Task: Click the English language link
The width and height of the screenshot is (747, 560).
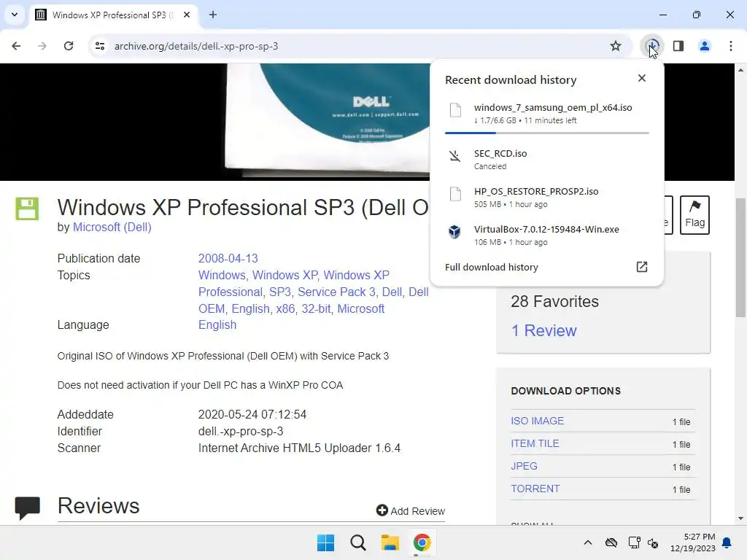Action: pyautogui.click(x=217, y=324)
